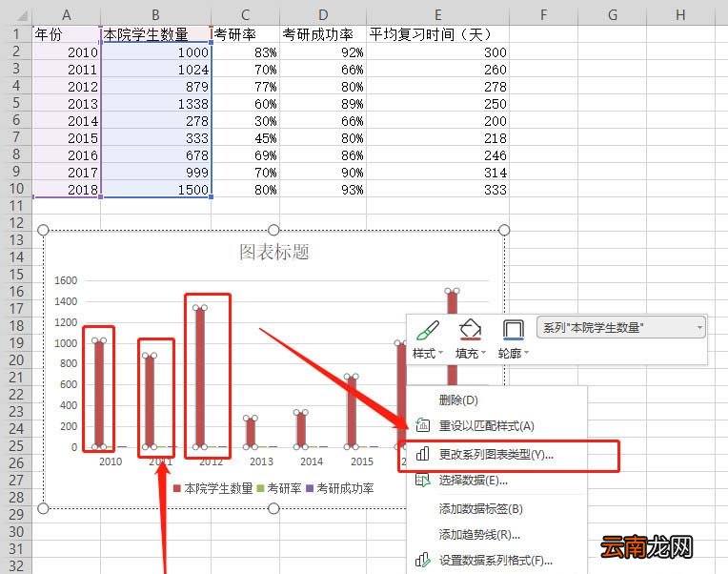728x574 pixels.
Task: Click the select data icon
Action: pos(422,480)
